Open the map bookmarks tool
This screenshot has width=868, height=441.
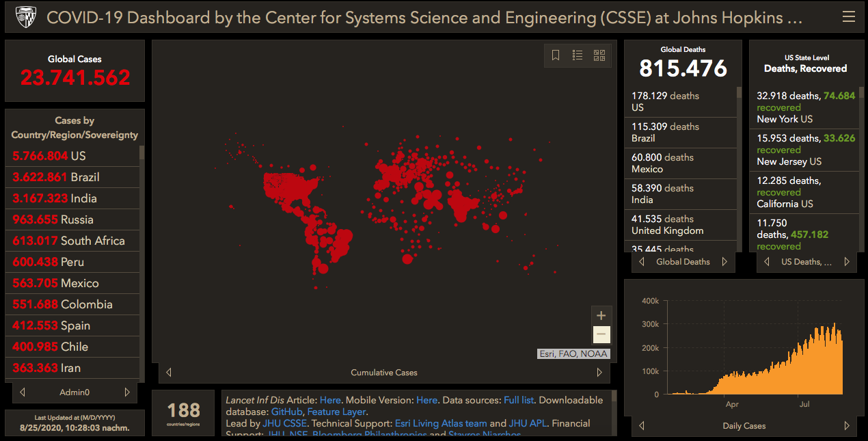coord(556,55)
